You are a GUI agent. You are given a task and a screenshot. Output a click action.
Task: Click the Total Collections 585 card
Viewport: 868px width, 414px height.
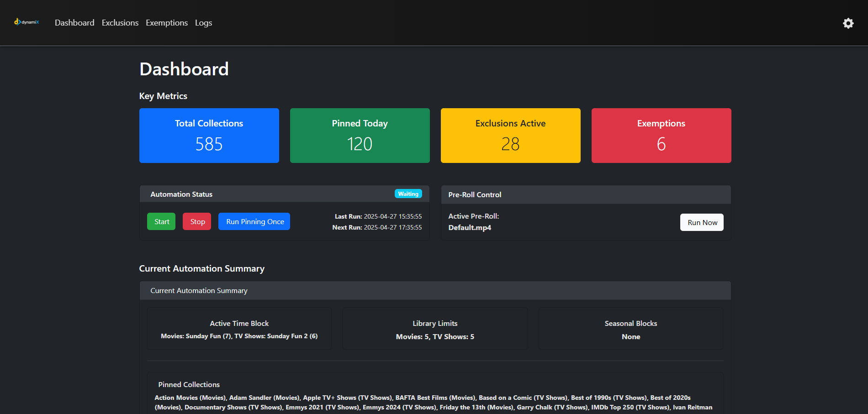209,136
